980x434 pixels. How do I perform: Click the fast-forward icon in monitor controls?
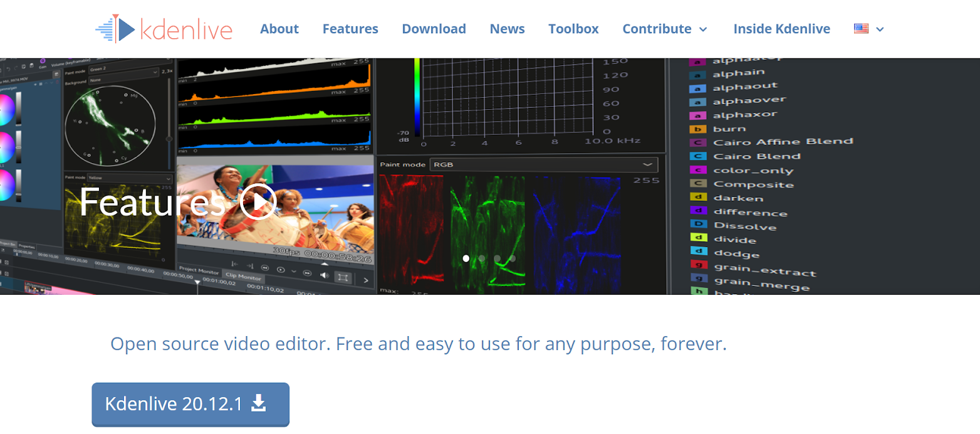[307, 273]
